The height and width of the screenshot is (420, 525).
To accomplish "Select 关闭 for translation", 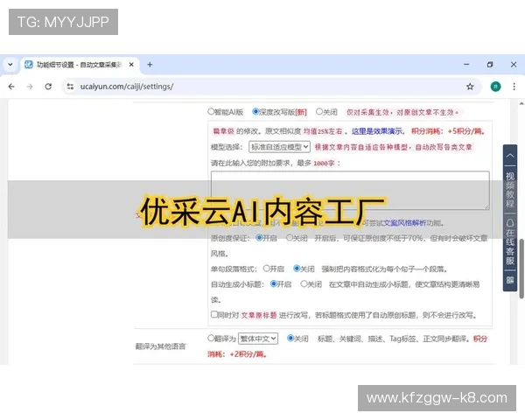I will click(290, 339).
